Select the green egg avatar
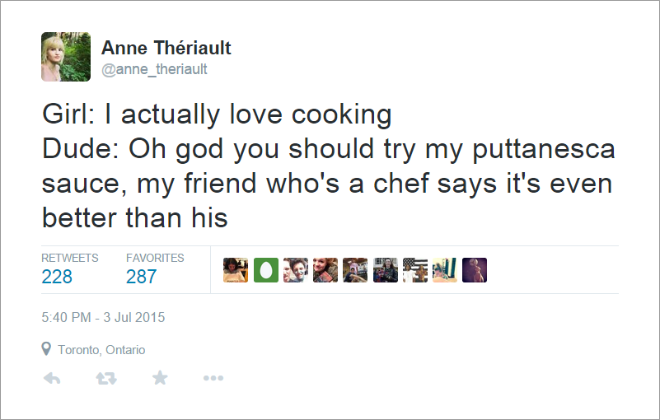Screen dimensions: 660x420 point(266,270)
